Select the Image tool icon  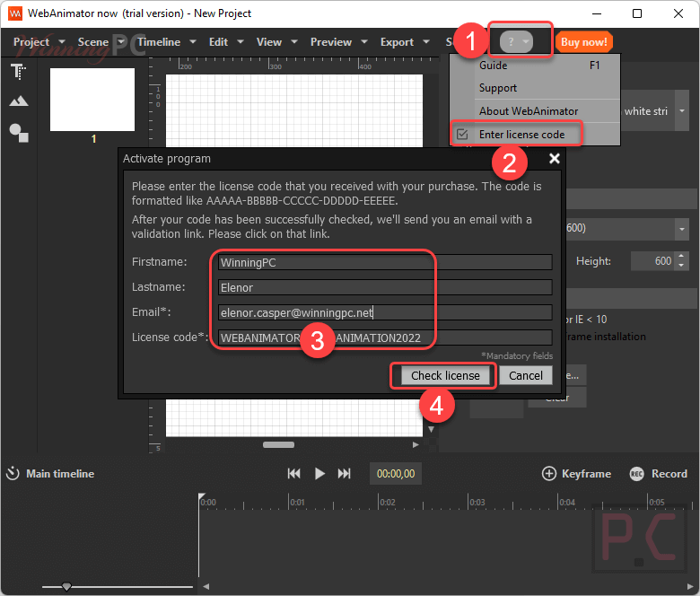click(x=18, y=101)
